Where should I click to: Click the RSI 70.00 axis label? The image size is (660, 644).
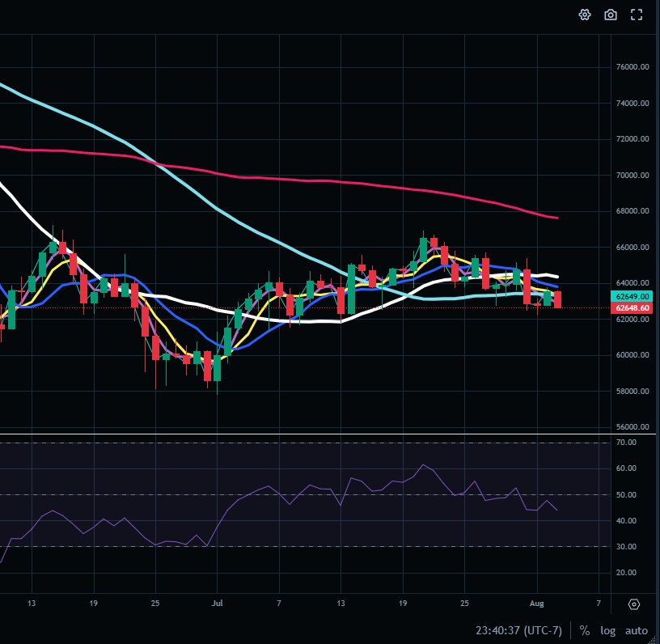click(x=626, y=443)
